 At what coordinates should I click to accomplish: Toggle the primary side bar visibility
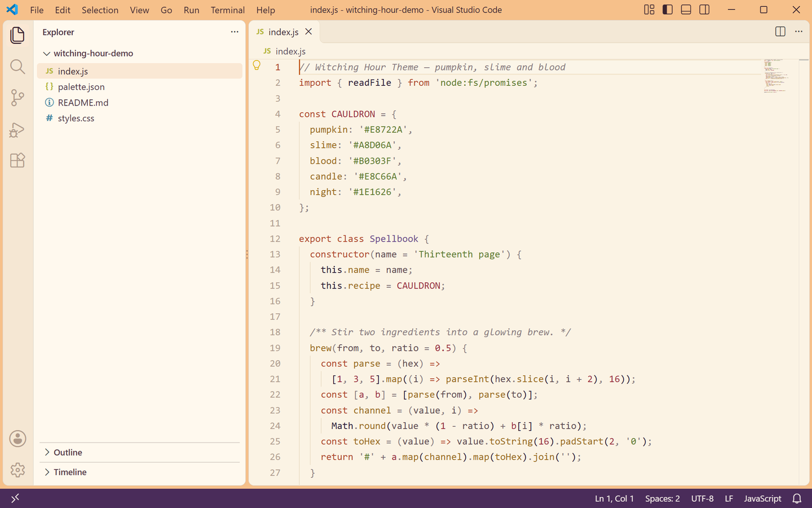click(x=668, y=10)
